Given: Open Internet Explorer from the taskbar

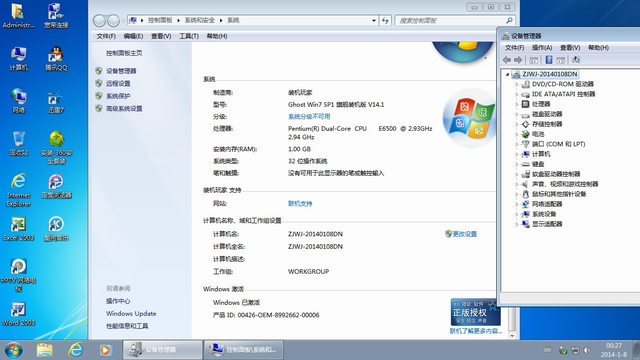Looking at the screenshot, I should [76, 350].
